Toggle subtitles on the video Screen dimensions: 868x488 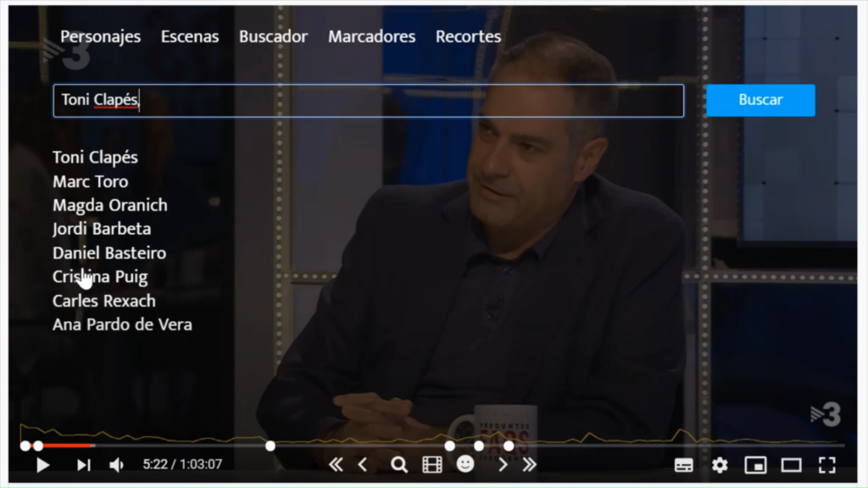pos(684,464)
